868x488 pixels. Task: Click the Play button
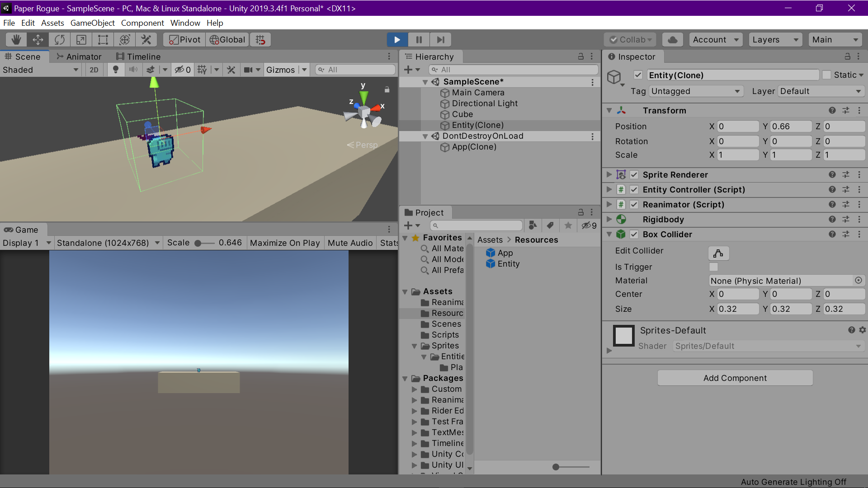click(397, 40)
